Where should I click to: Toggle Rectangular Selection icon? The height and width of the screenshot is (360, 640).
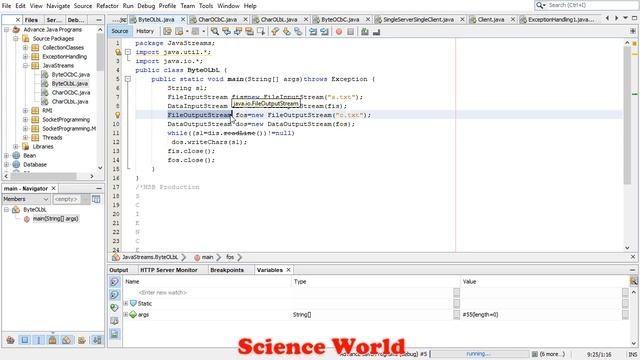[260, 31]
